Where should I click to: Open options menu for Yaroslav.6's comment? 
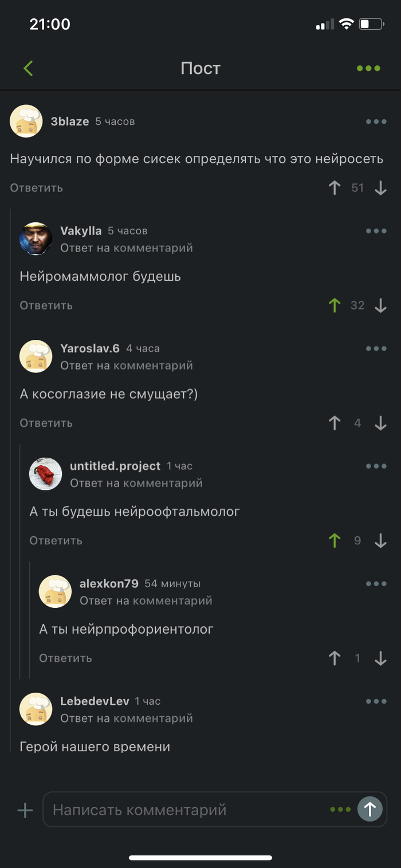point(376,348)
